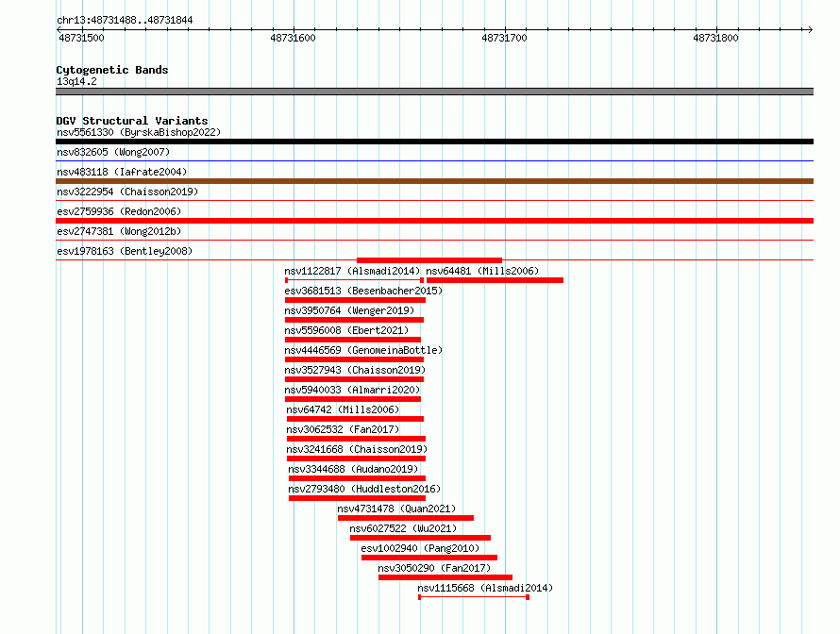Viewport: 840px width, 634px height.
Task: Select the red nsv5596008 variant bar
Action: pos(352,340)
